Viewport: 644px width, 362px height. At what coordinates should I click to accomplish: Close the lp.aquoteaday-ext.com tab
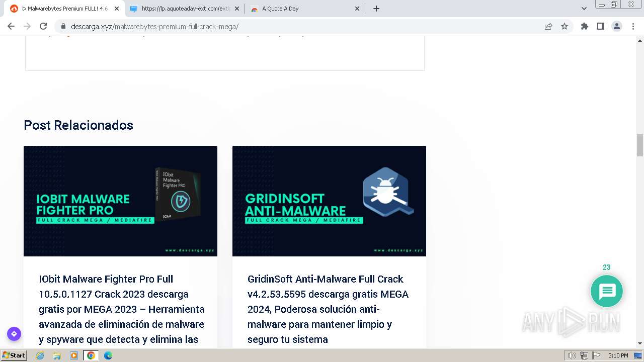(x=236, y=9)
